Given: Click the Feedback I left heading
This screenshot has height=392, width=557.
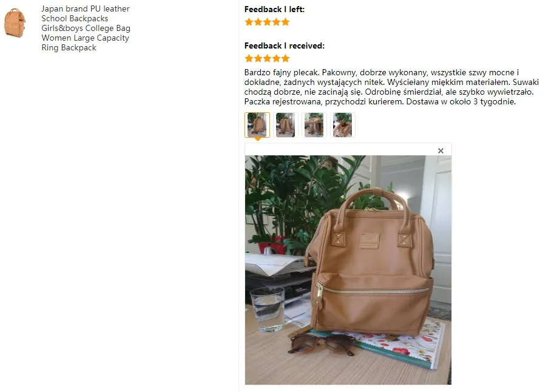Looking at the screenshot, I should tap(274, 10).
